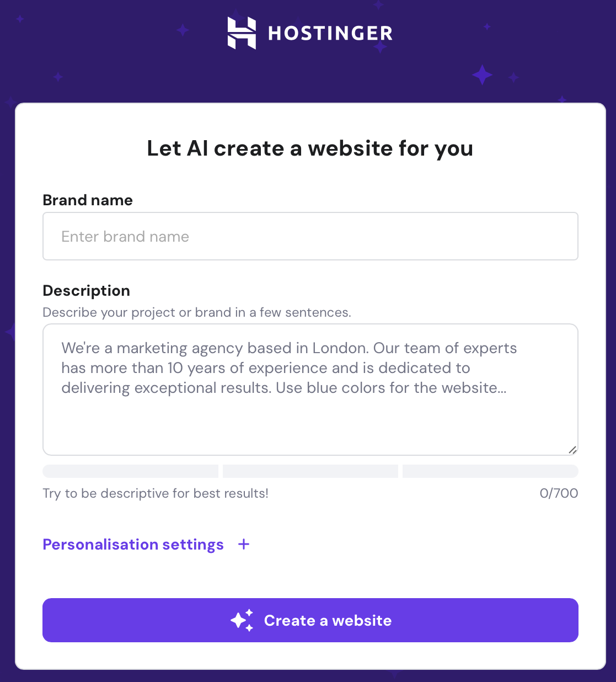Click the Description field label

coord(86,290)
